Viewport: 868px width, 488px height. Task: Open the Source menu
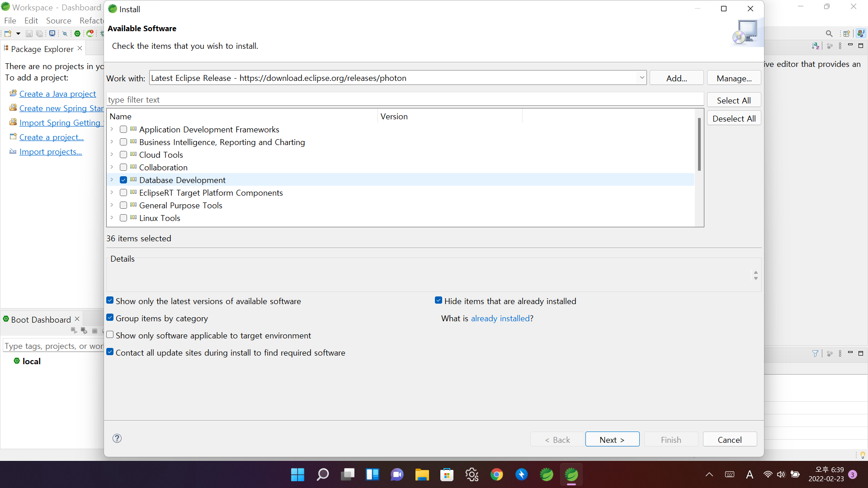(58, 21)
